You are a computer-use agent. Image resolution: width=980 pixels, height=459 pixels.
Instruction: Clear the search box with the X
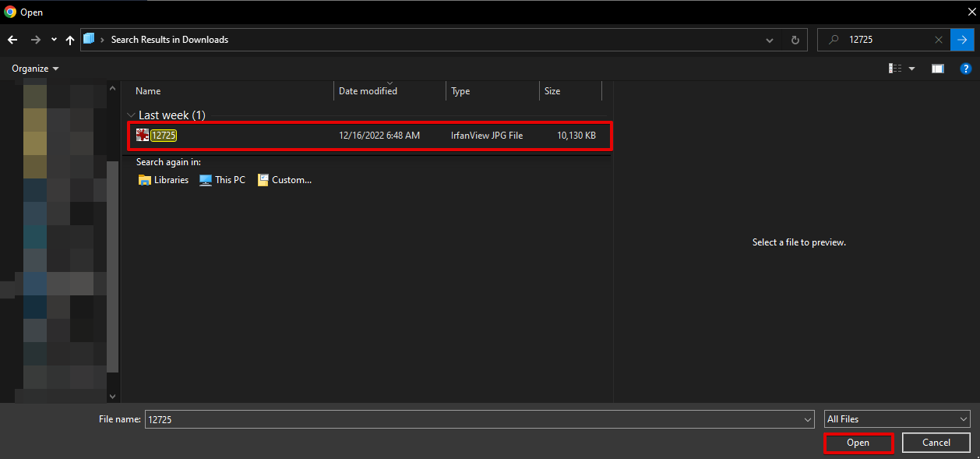(x=939, y=40)
